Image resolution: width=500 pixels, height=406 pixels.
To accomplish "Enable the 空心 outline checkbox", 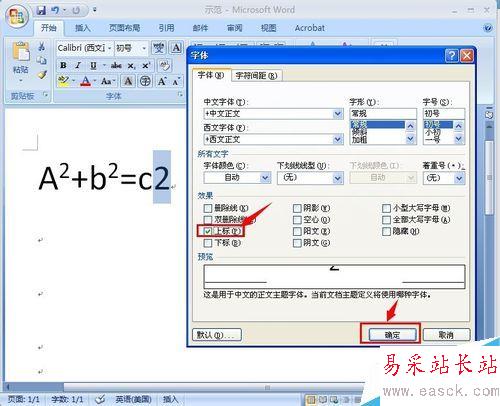I will click(297, 220).
